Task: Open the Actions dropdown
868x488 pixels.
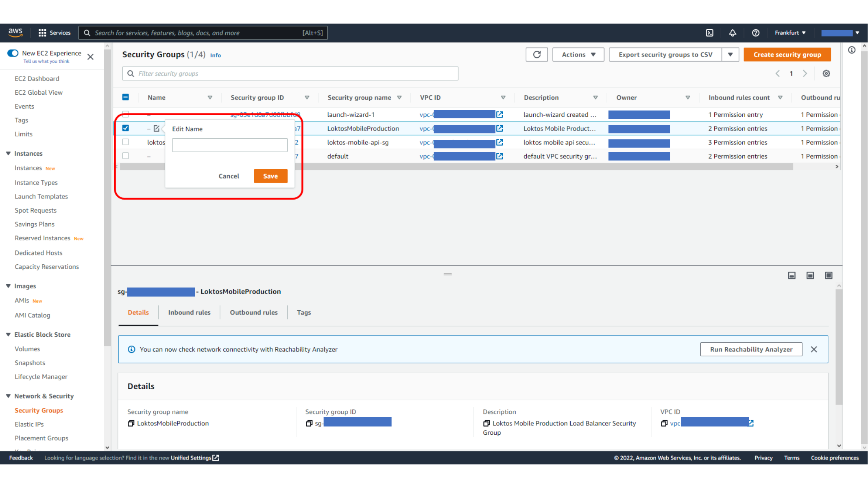Action: (578, 54)
